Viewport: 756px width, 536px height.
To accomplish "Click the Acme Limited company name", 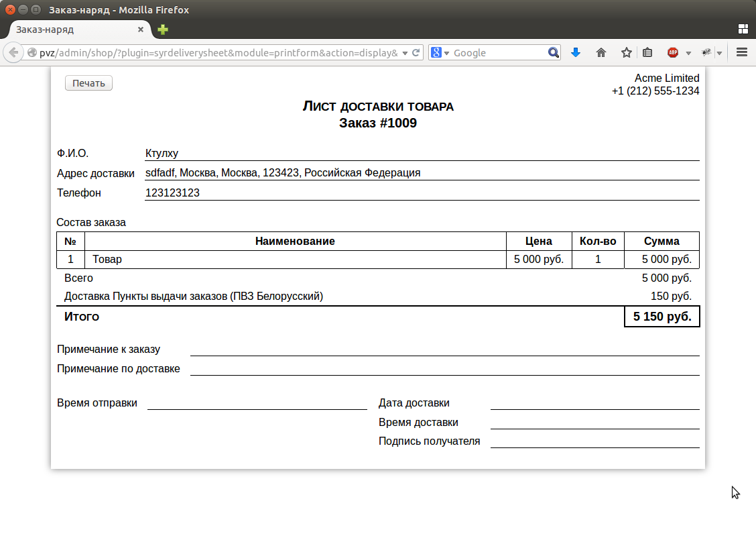I will pyautogui.click(x=667, y=78).
